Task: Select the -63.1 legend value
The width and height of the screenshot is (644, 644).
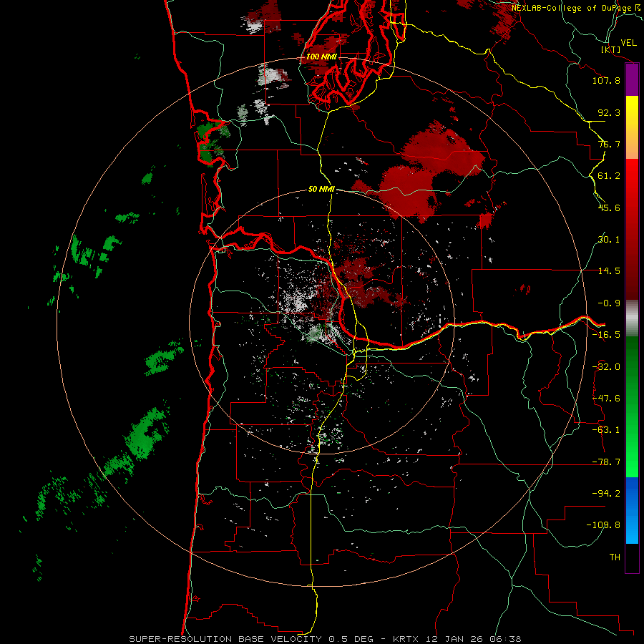Action: click(606, 430)
